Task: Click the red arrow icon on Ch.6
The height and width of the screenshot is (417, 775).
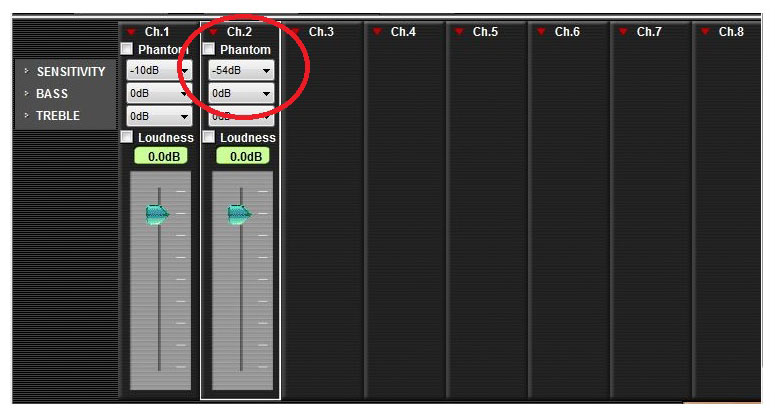Action: 541,32
